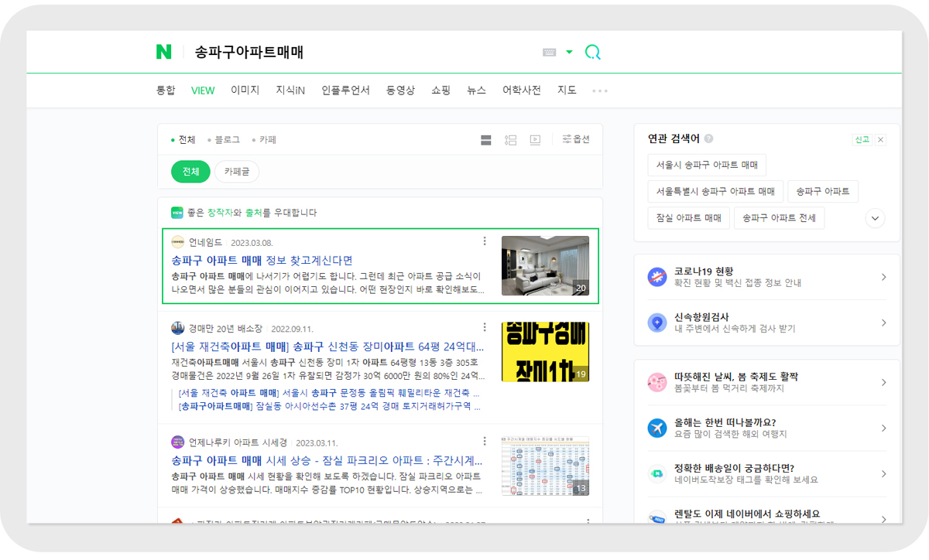Switch to the list view layout icon
The height and width of the screenshot is (560, 929).
486,140
